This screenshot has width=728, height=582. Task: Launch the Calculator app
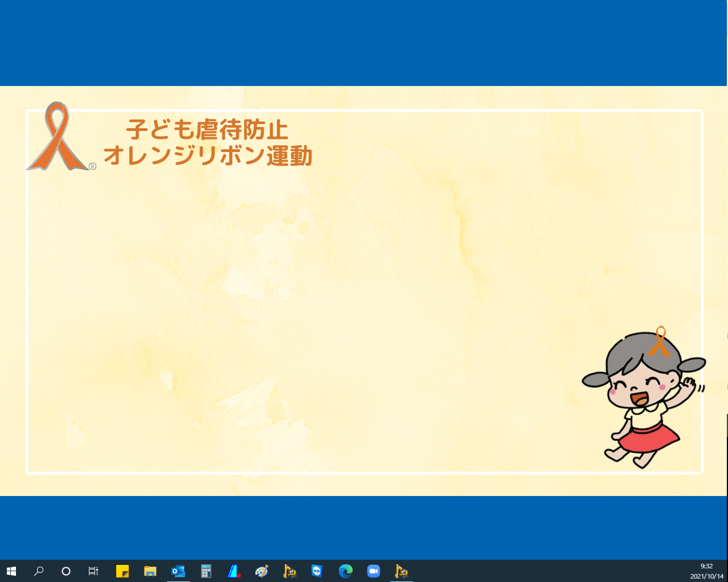(206, 571)
